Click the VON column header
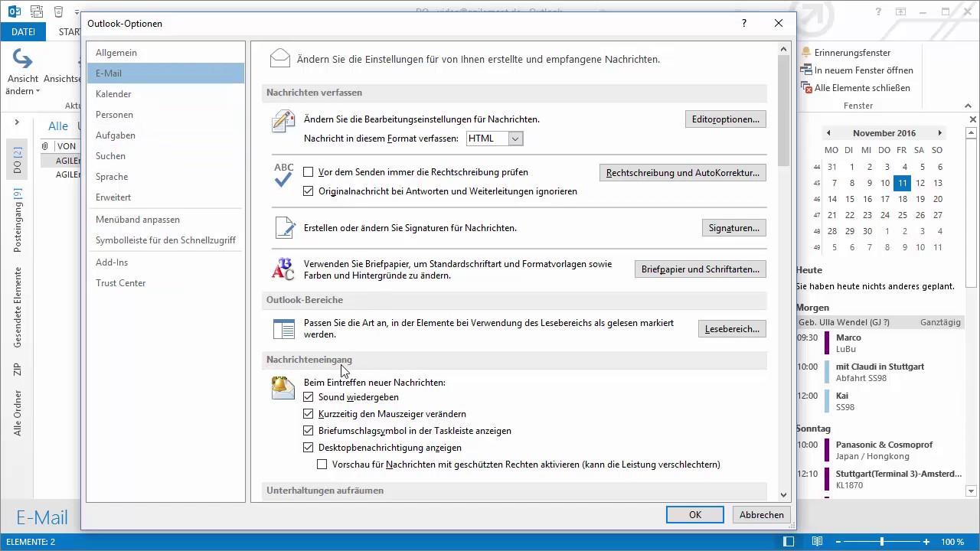Viewport: 980px width, 551px height. (67, 146)
